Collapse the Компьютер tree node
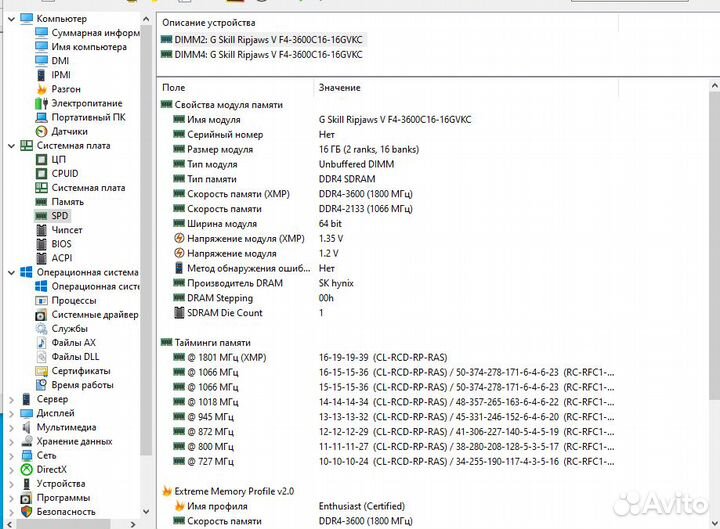Screen dimensions: 720x529 [11, 19]
